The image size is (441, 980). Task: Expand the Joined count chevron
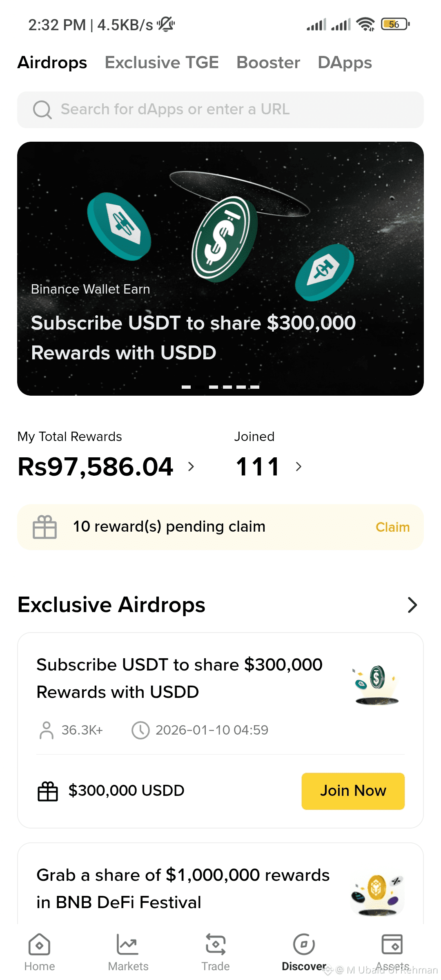(298, 466)
